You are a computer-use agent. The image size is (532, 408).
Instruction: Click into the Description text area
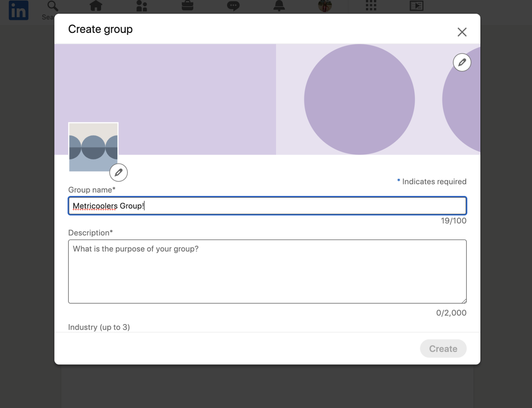click(267, 272)
